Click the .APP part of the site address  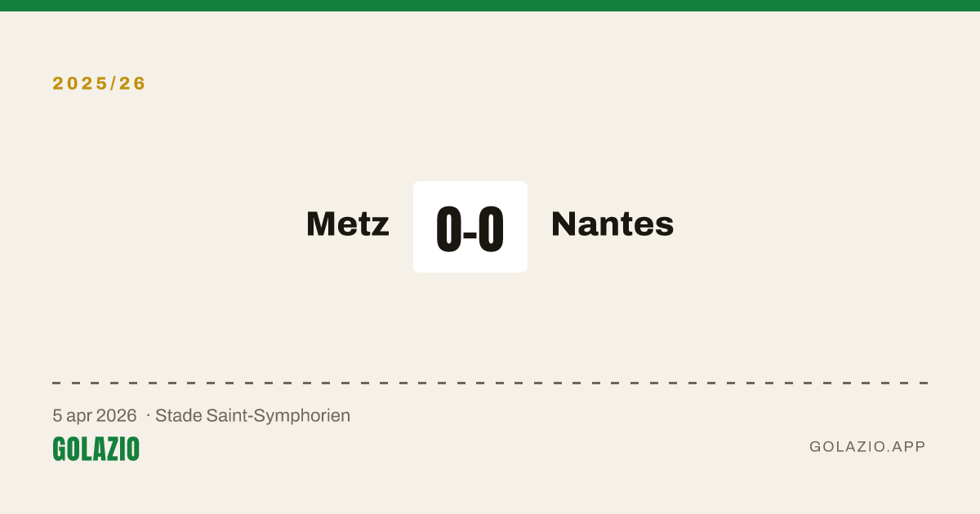point(907,446)
